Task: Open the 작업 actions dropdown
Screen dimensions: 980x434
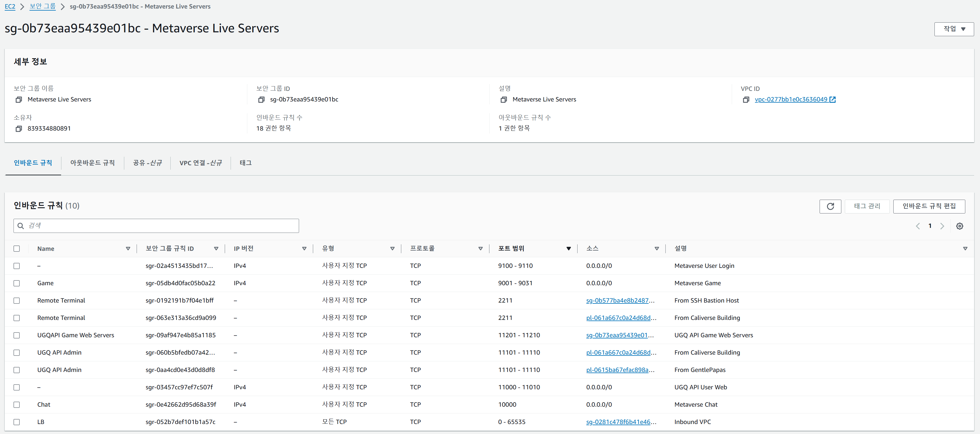Action: (x=954, y=29)
